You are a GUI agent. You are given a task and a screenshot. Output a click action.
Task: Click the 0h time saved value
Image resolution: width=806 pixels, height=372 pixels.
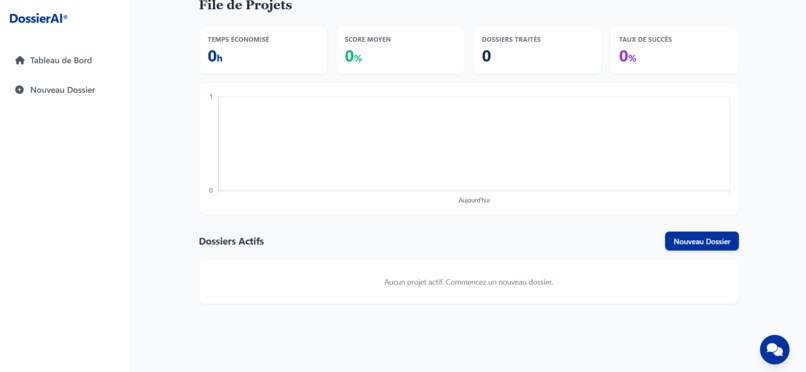pyautogui.click(x=215, y=56)
